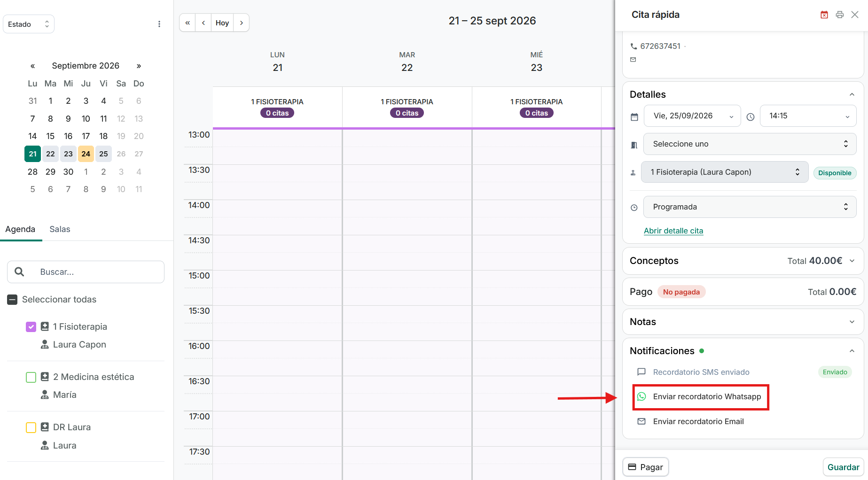Open the Abrir detalle cita link
868x480 pixels.
tap(673, 231)
